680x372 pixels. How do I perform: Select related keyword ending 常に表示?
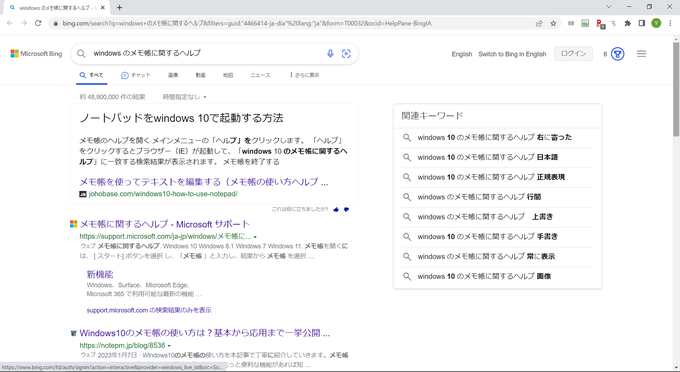pos(486,257)
